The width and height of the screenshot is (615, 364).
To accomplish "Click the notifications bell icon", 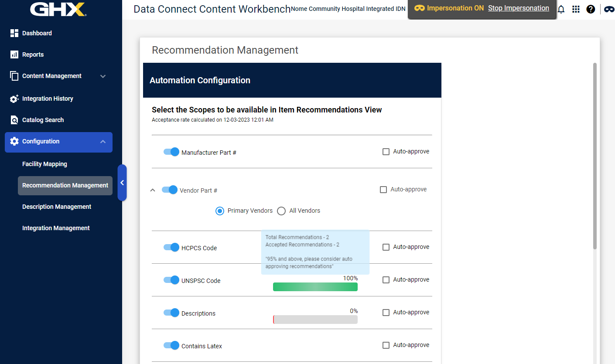I will coord(561,9).
